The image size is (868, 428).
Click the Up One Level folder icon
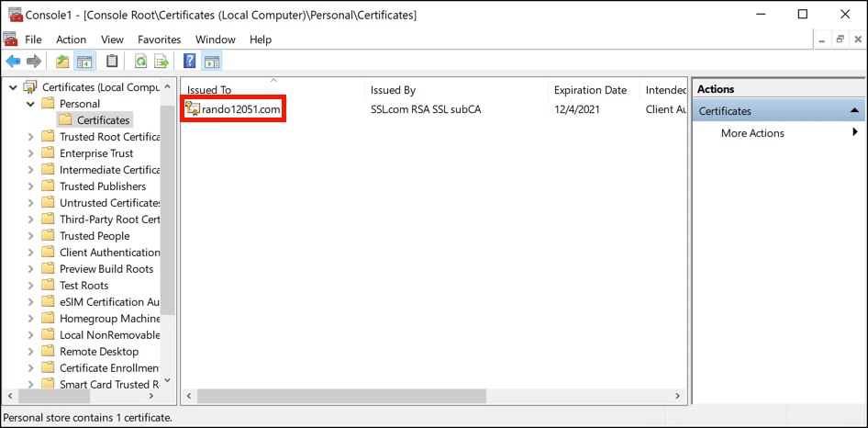[61, 62]
